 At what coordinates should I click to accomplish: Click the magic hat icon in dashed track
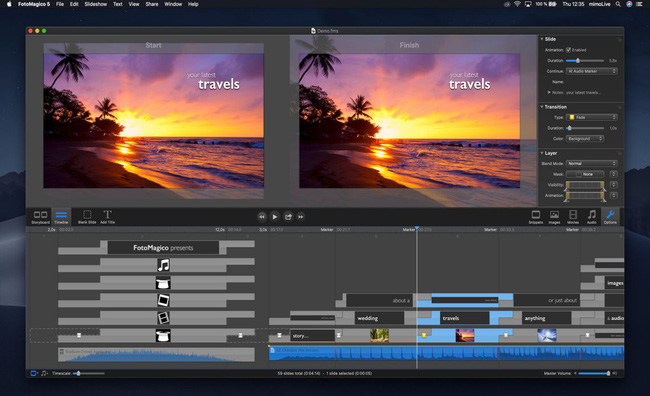click(163, 335)
